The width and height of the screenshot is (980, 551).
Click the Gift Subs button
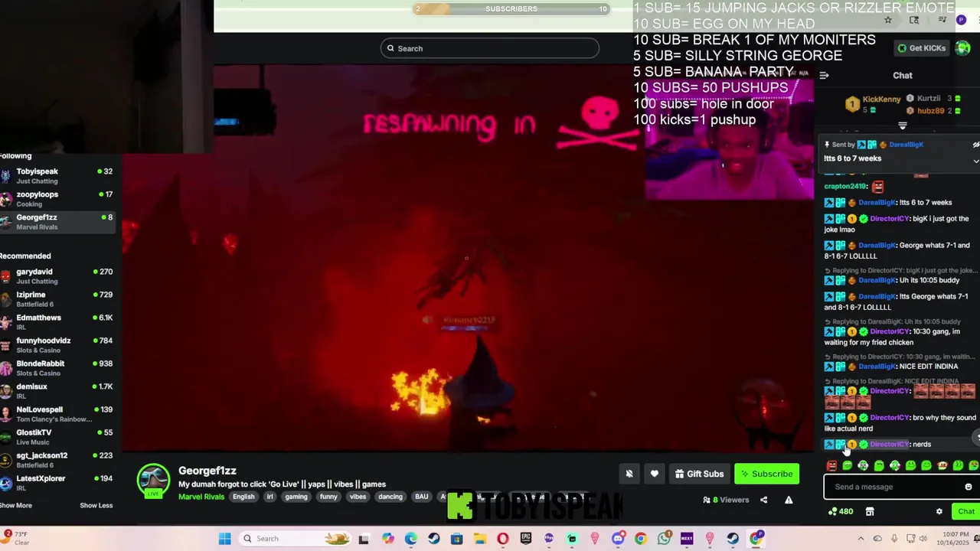point(699,474)
